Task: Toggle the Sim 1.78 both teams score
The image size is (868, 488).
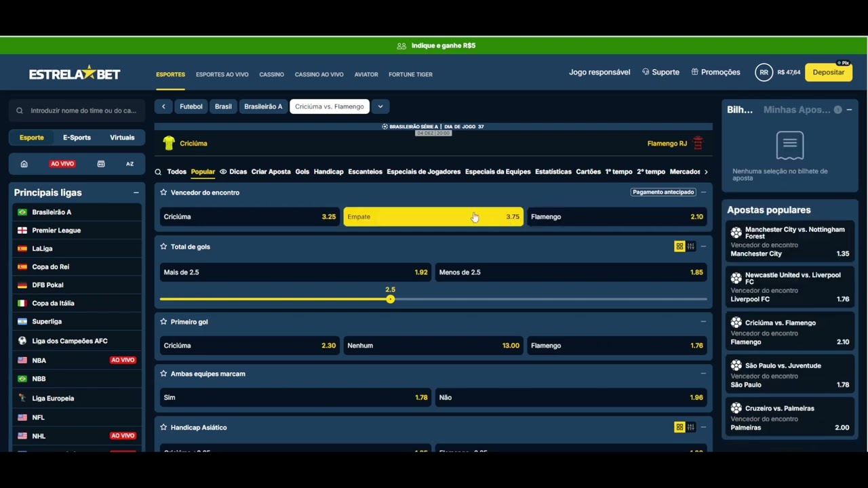Action: click(296, 398)
